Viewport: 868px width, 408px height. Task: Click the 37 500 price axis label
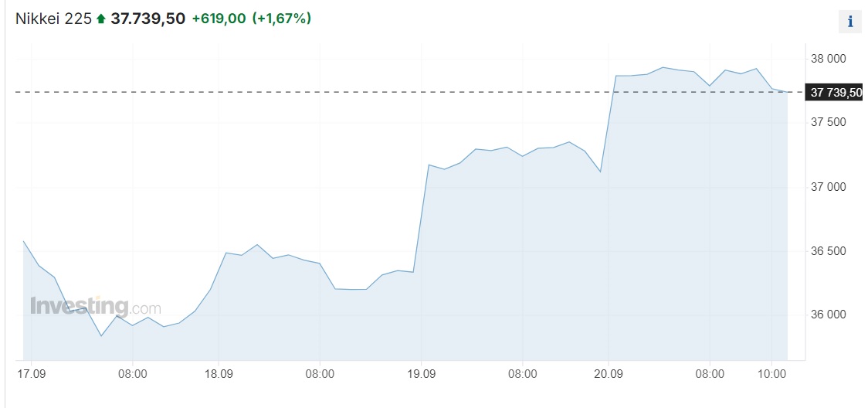click(829, 122)
